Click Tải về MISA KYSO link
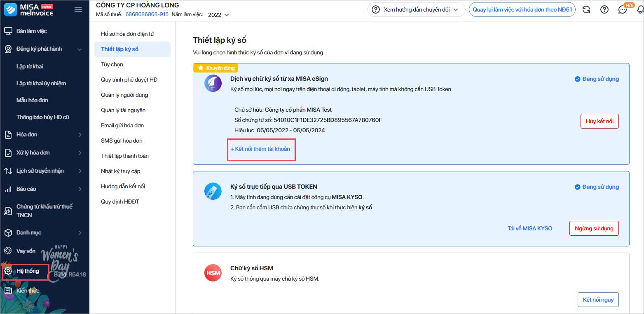This screenshot has height=314, width=644. [x=530, y=229]
